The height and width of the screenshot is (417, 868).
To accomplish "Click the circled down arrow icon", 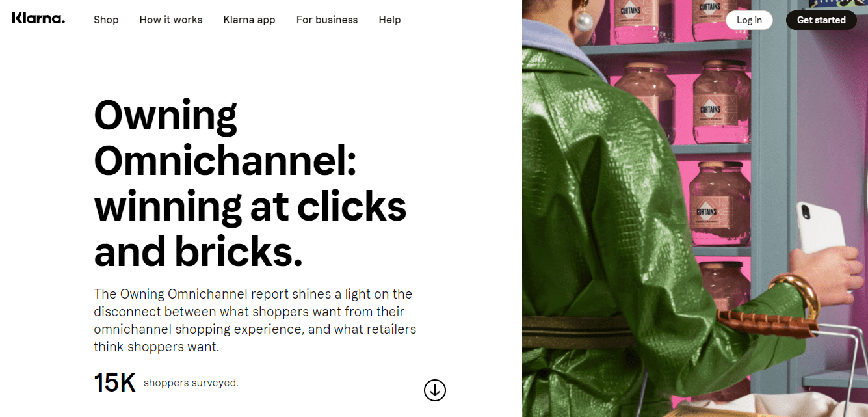I will (x=435, y=390).
